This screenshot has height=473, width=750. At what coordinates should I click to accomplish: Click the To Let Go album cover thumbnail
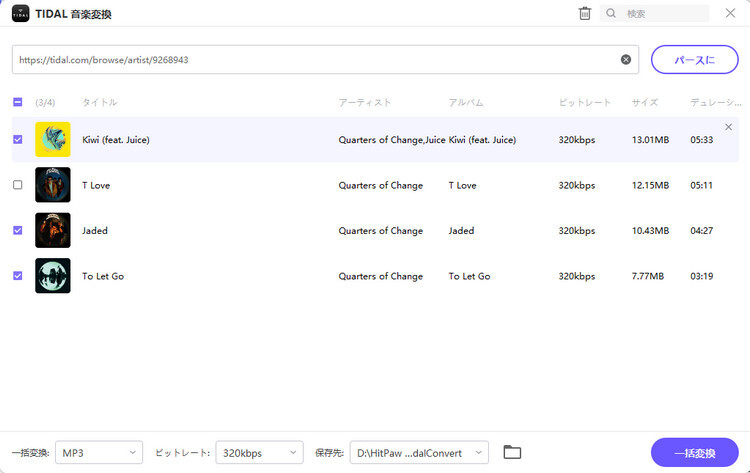(53, 275)
